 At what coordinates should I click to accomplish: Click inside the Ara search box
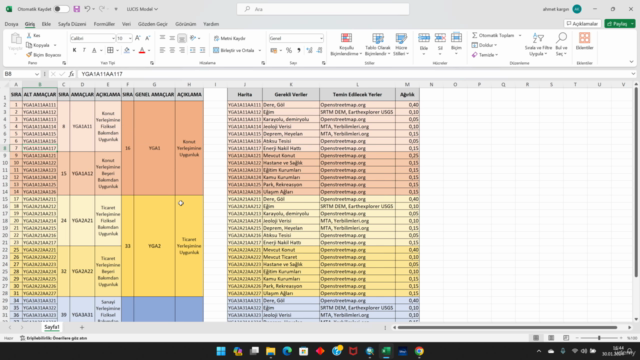tap(323, 9)
